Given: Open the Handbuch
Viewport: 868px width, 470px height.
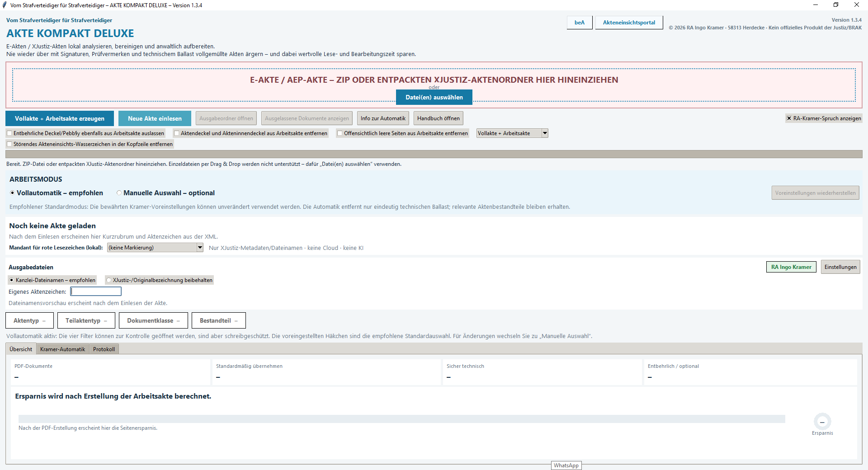Looking at the screenshot, I should (x=438, y=118).
